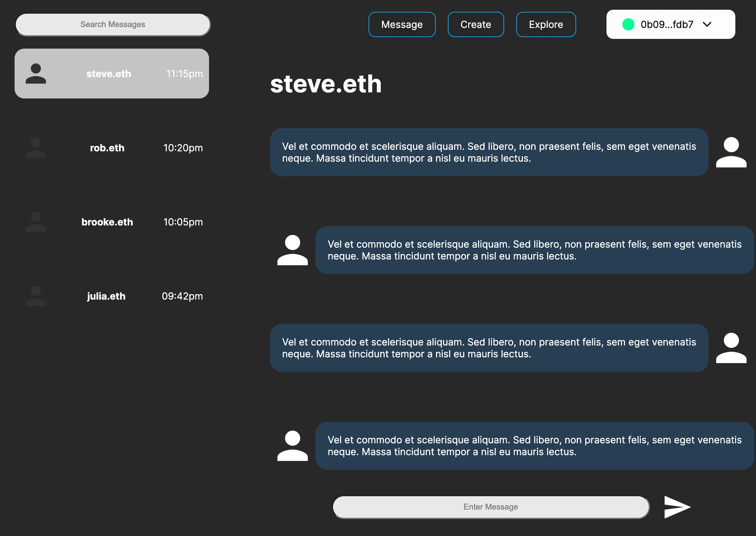Click the Create button to start group
This screenshot has height=536, width=756.
click(x=476, y=24)
